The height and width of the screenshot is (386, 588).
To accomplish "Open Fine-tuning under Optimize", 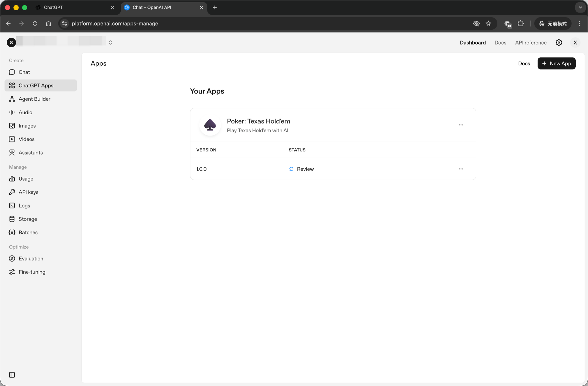I will pos(32,272).
